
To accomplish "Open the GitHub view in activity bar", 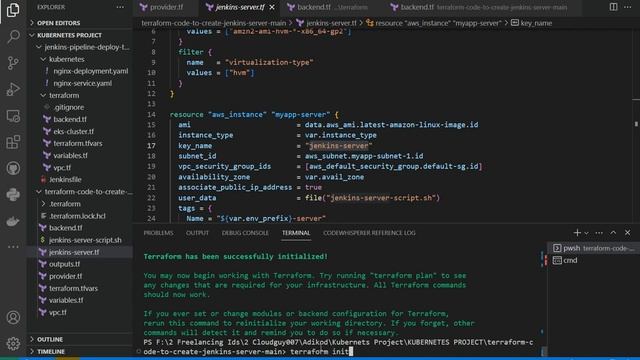I will click(x=13, y=168).
